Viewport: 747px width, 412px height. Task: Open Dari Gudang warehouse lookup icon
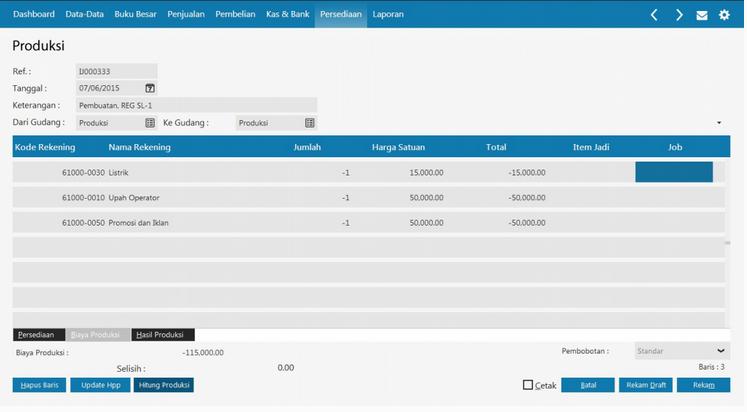[150, 122]
